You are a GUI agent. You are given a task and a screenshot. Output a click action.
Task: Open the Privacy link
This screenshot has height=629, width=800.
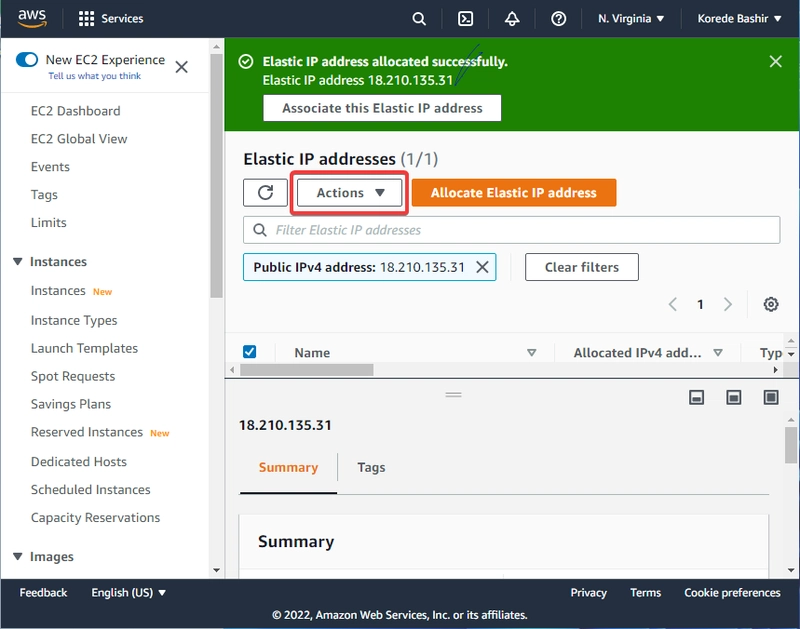(588, 593)
